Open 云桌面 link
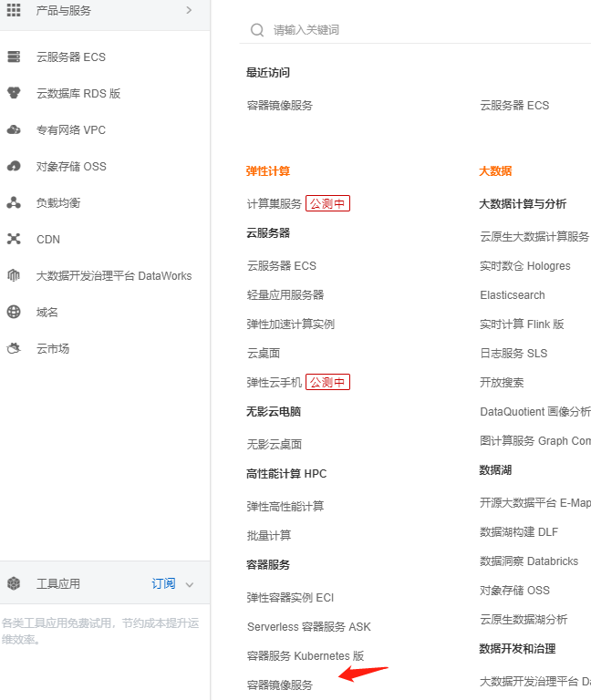Image resolution: width=591 pixels, height=700 pixels. [x=263, y=353]
